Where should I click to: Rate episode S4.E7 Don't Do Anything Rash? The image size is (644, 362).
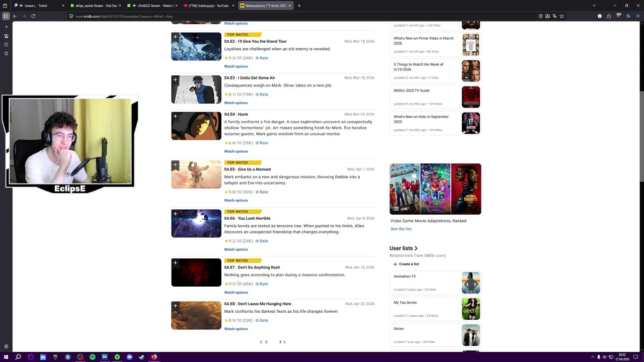[262, 284]
